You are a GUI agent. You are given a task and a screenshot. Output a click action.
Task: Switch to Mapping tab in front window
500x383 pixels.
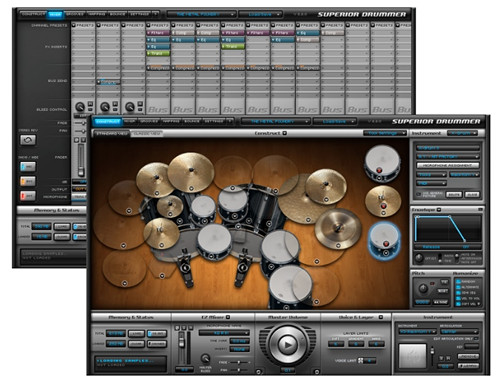(172, 122)
